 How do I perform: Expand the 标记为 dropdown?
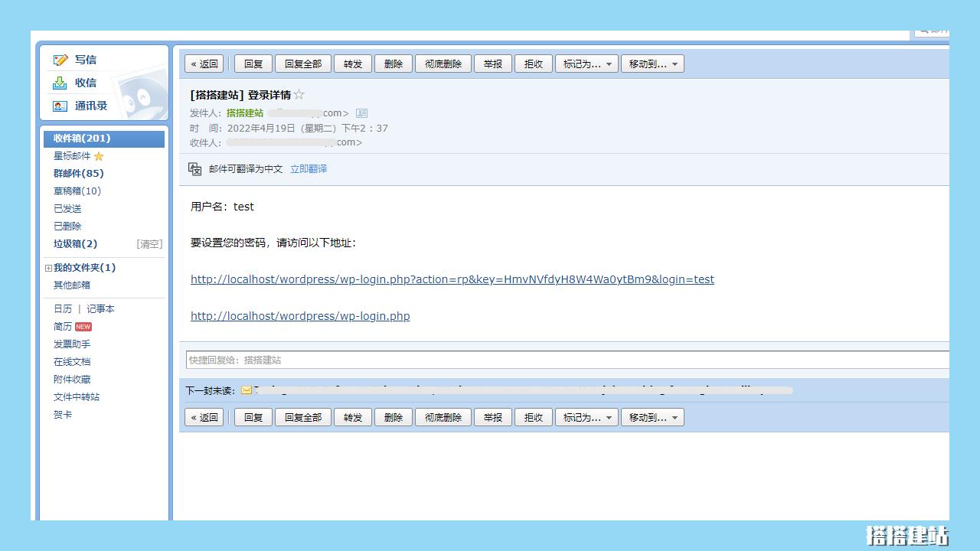click(609, 64)
